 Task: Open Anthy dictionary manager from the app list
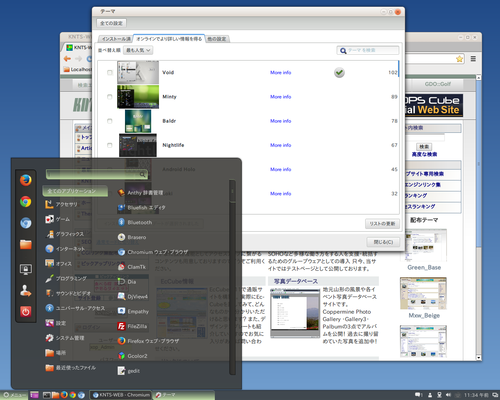click(x=141, y=193)
